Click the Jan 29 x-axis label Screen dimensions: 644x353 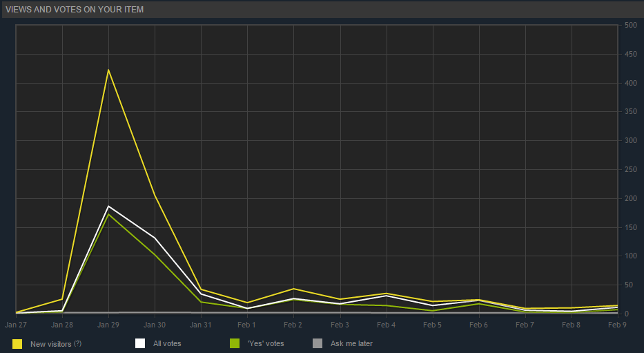click(108, 325)
